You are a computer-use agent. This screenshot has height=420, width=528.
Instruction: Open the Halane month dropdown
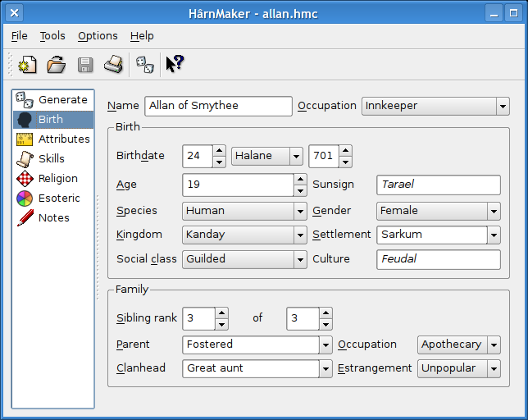(267, 156)
